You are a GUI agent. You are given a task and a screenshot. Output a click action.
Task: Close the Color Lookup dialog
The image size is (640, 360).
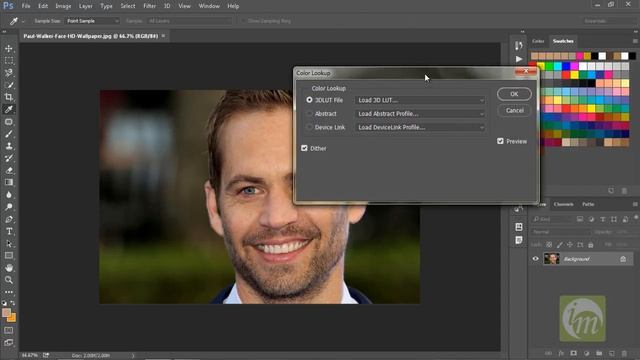pos(526,71)
